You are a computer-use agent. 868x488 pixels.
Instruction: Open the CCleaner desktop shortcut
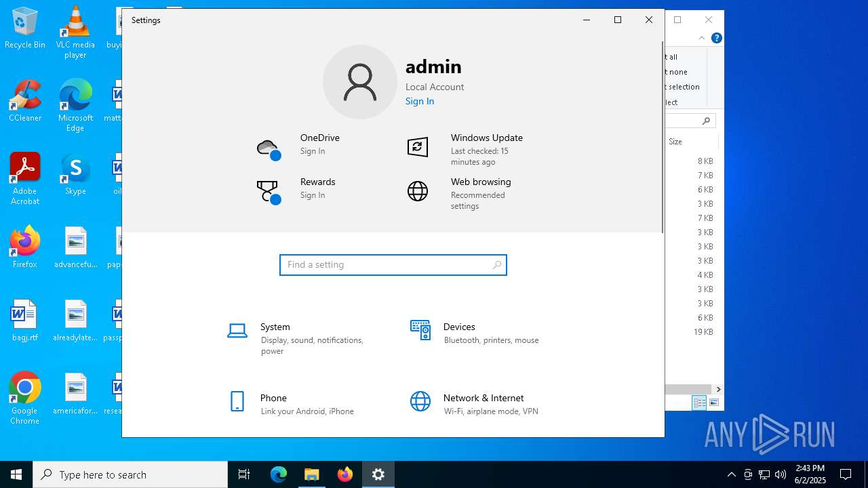pos(25,101)
